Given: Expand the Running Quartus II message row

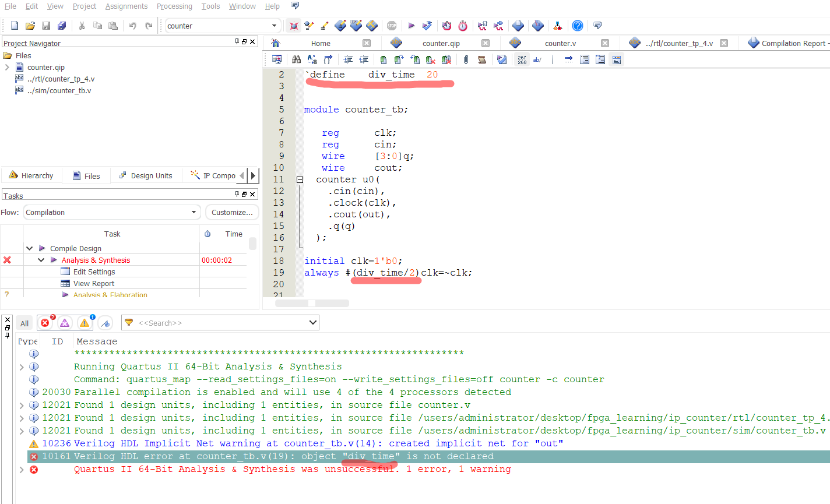Looking at the screenshot, I should [x=22, y=366].
